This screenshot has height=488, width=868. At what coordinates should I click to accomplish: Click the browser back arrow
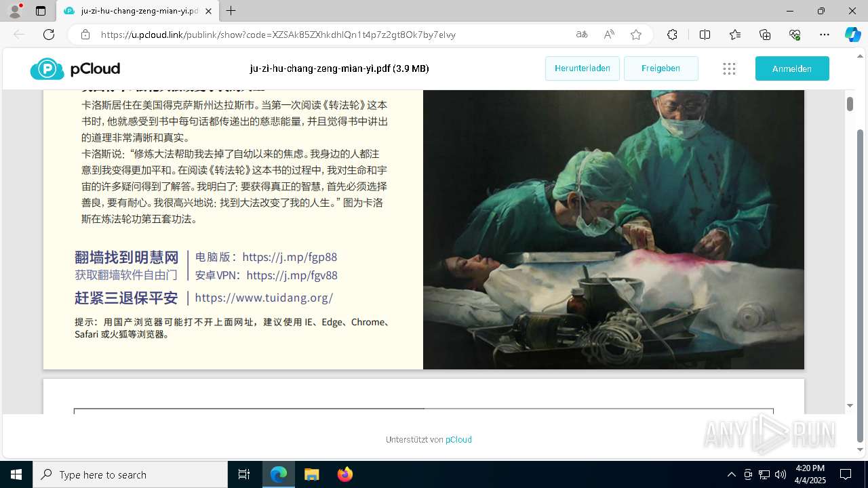pyautogui.click(x=19, y=35)
